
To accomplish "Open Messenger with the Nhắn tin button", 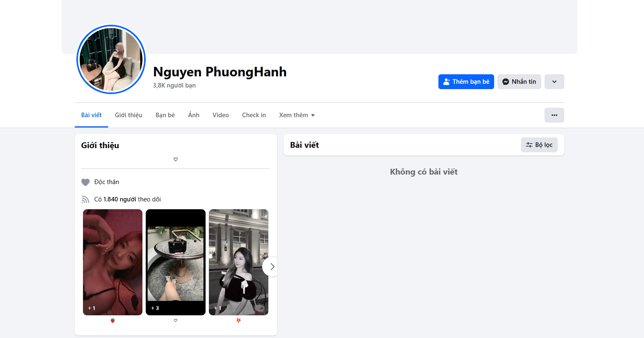I will point(519,82).
